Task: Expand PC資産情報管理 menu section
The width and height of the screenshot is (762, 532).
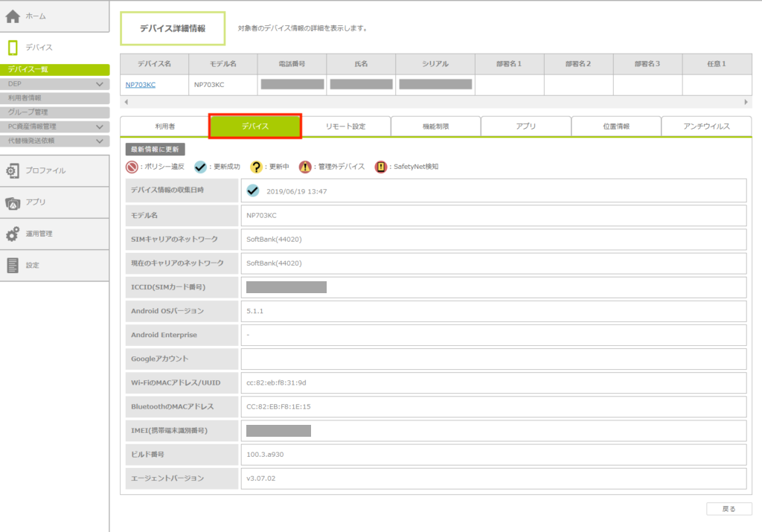Action: coord(100,126)
